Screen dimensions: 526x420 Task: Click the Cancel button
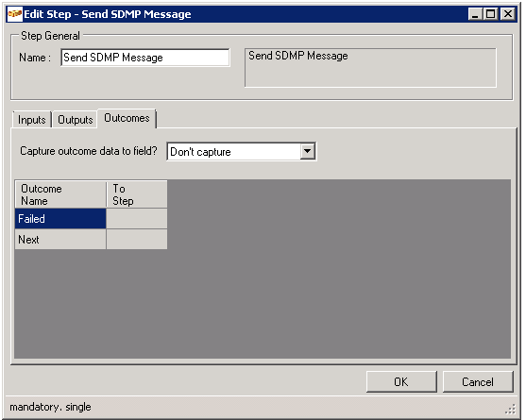tap(478, 382)
